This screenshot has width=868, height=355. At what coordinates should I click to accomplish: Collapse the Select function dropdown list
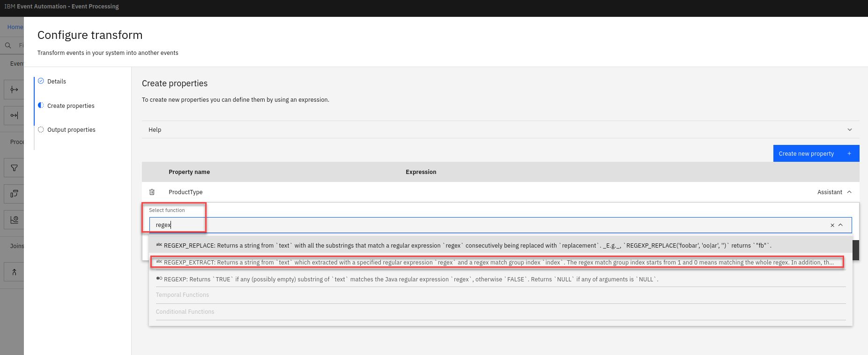point(840,225)
